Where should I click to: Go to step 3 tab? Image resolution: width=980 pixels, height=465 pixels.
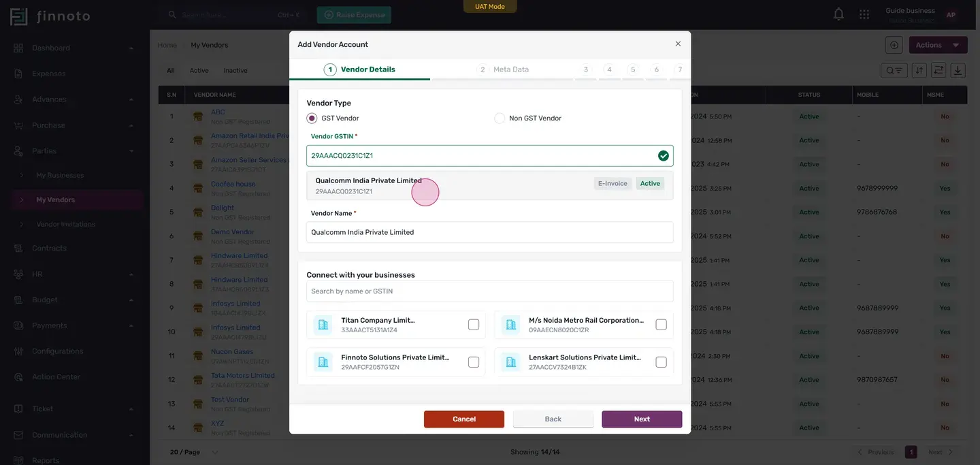point(586,69)
